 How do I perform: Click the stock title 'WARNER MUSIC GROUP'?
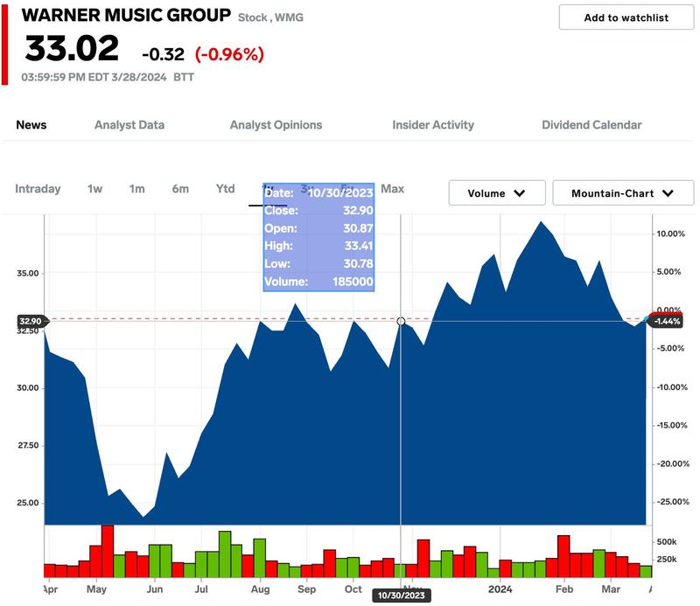[x=126, y=15]
